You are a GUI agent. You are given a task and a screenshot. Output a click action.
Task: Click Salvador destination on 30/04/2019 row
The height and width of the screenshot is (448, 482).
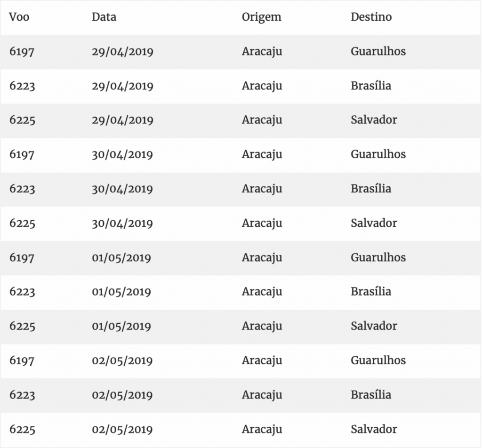[374, 223]
